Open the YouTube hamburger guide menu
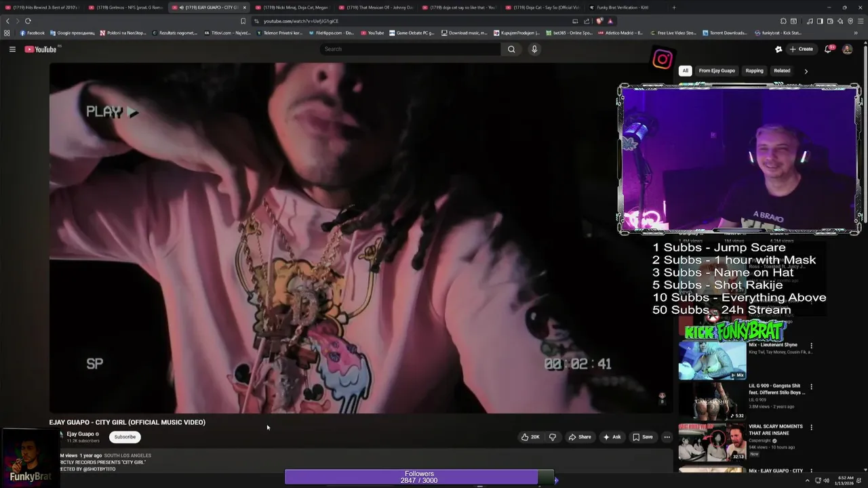 coord(12,49)
